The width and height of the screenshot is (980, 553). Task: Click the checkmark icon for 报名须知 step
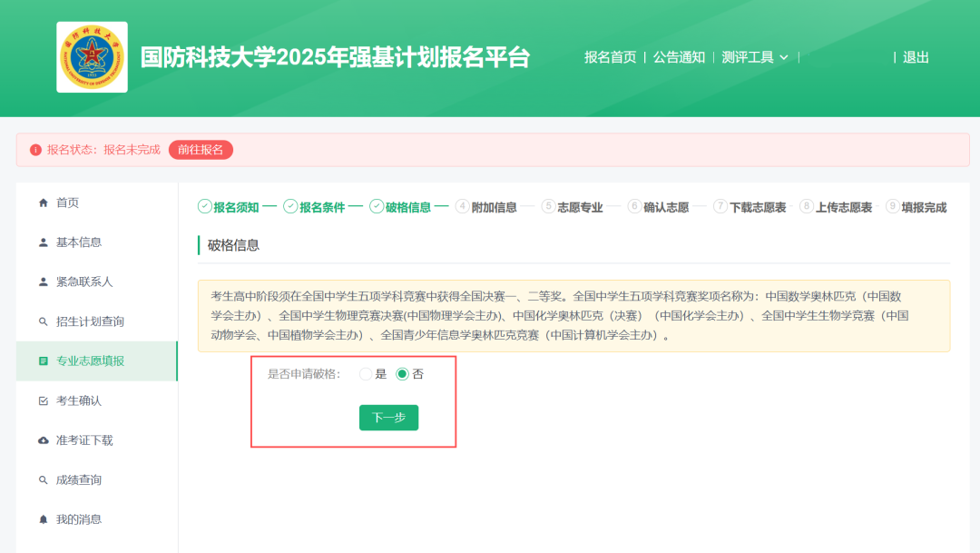click(204, 206)
